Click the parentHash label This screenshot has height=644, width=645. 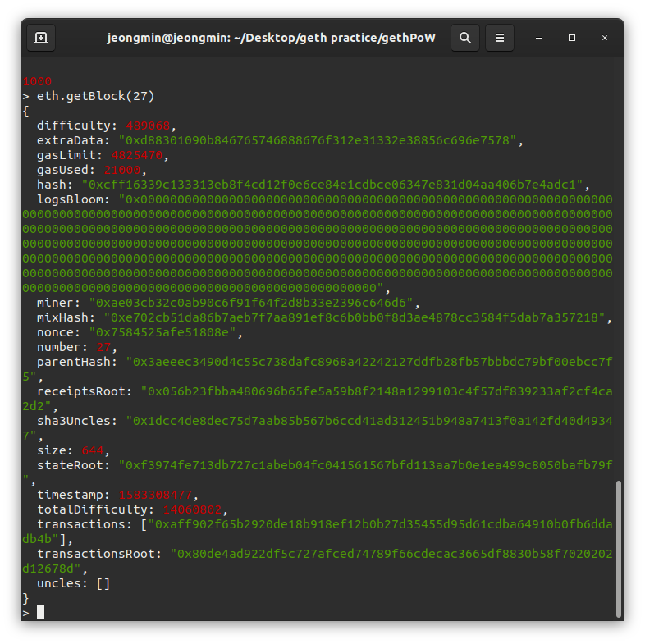[x=77, y=363]
